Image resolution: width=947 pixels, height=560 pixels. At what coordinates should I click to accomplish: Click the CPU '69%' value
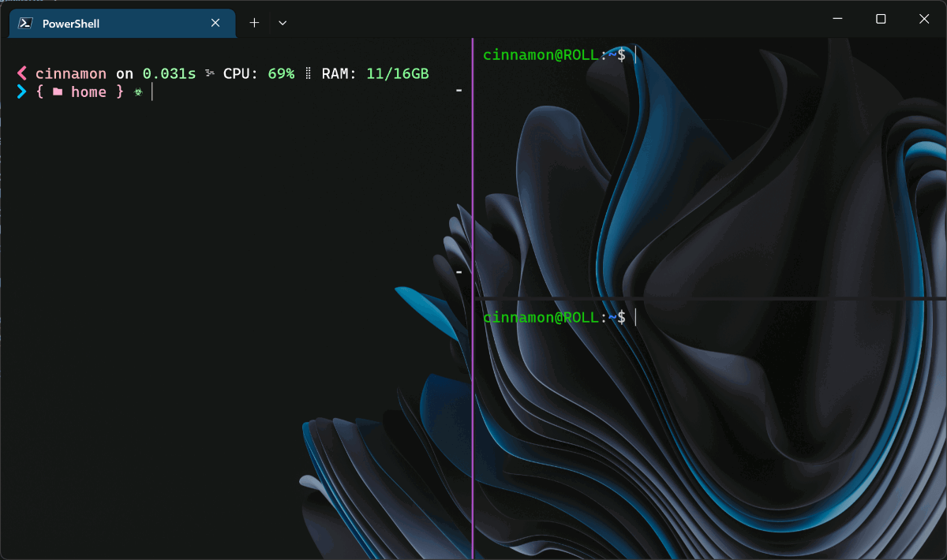[x=281, y=73]
